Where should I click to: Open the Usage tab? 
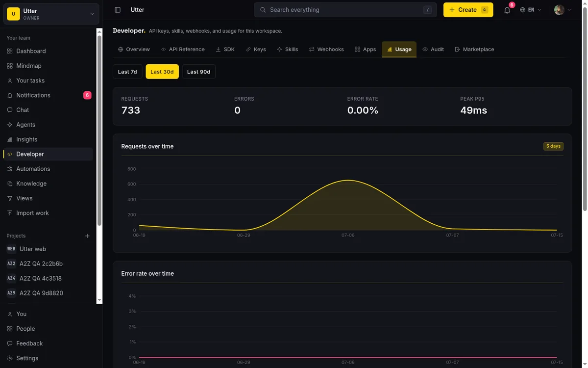399,49
